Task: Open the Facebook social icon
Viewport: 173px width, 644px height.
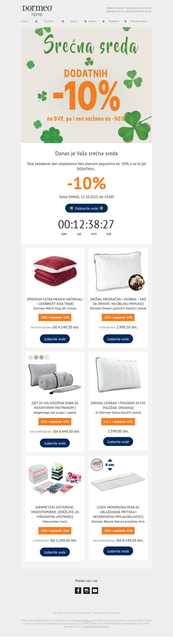Action: click(78, 590)
